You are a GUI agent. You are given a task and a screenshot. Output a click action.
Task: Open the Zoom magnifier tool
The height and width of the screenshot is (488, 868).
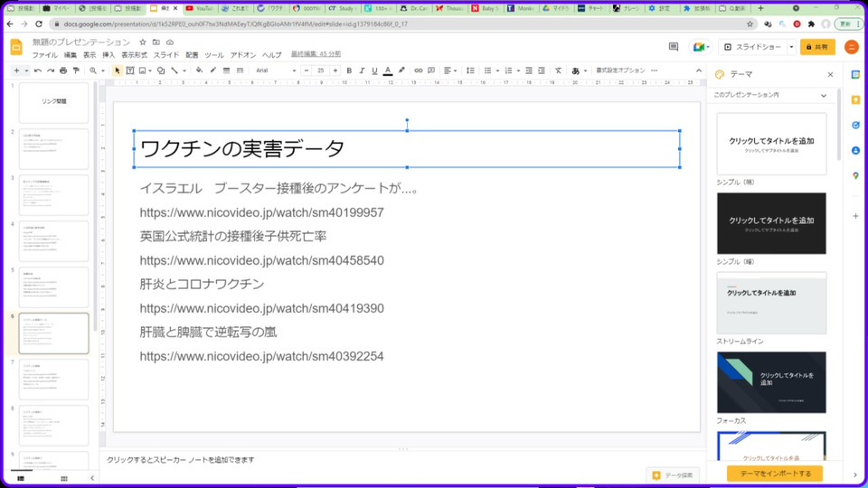tap(93, 70)
